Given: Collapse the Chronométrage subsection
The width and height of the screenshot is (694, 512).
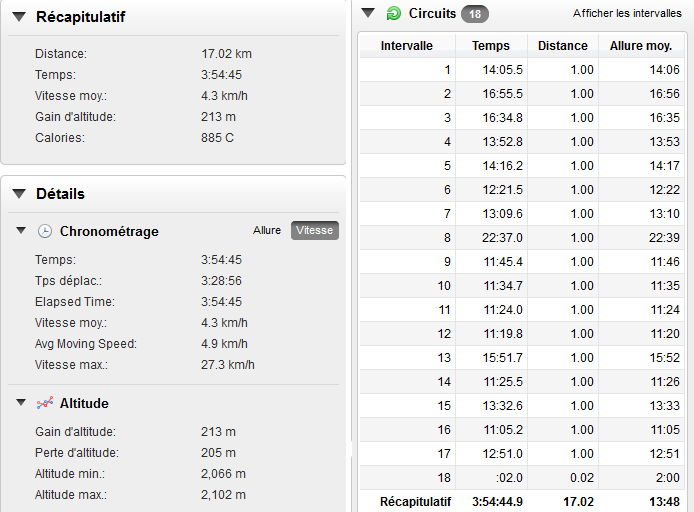Looking at the screenshot, I should (x=21, y=230).
